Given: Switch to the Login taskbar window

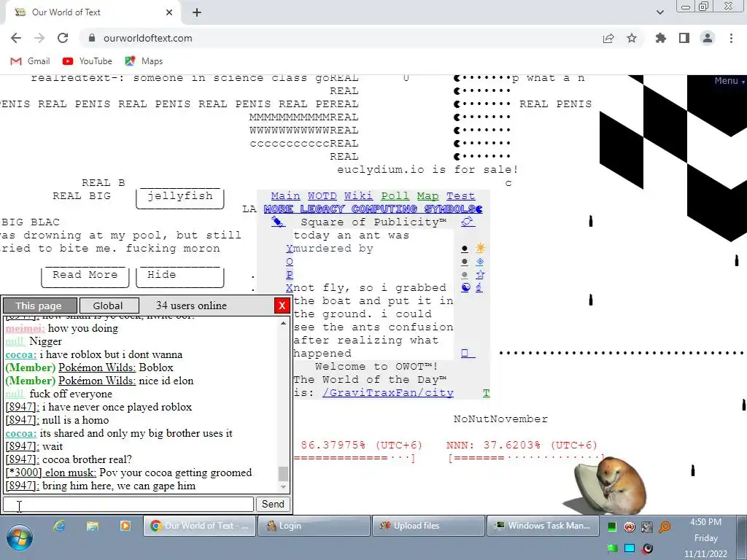Looking at the screenshot, I should coord(314,526).
